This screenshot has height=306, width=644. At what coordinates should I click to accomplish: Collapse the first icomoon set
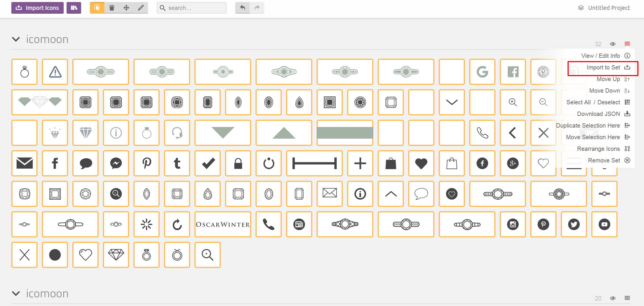click(16, 39)
